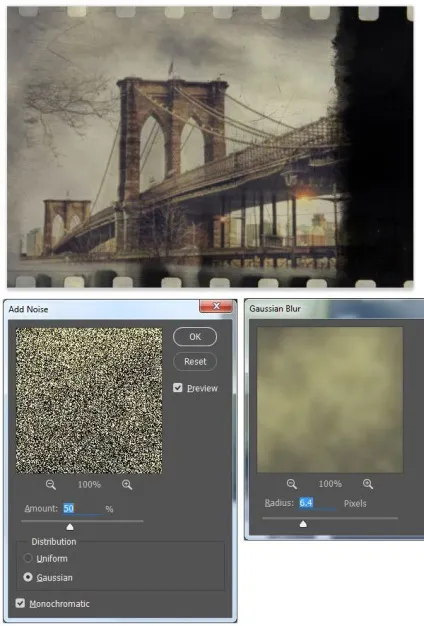Click the Brooklyn Bridge photo
Screen dimensions: 424x626
point(210,147)
